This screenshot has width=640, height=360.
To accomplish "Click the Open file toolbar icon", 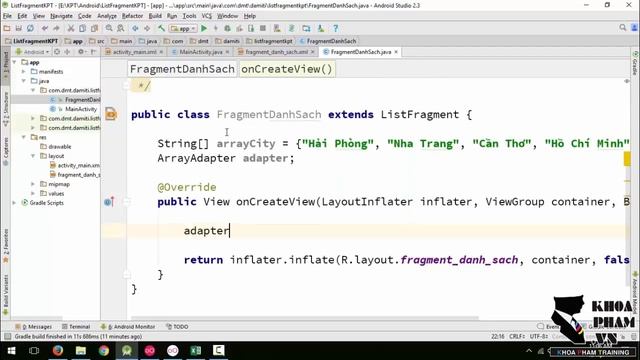I will click(7, 28).
